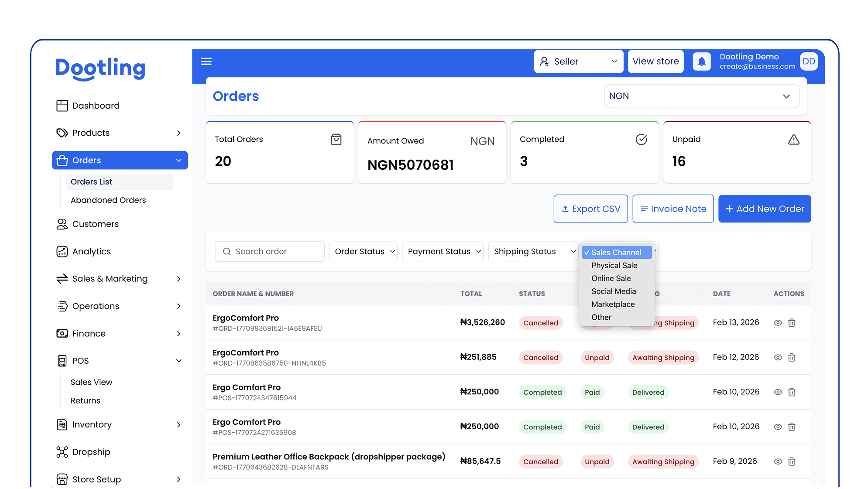Open the Payment Status filter dropdown
The width and height of the screenshot is (868, 489).
443,252
